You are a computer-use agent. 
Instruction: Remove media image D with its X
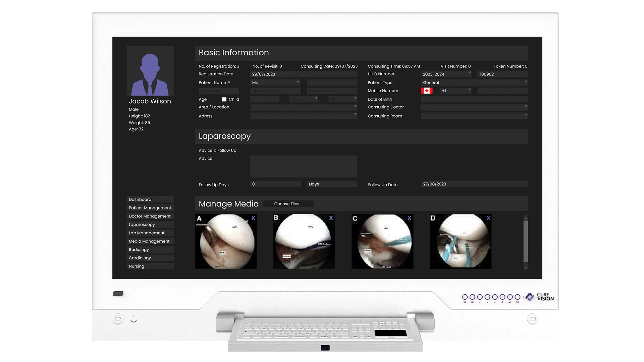coord(488,218)
